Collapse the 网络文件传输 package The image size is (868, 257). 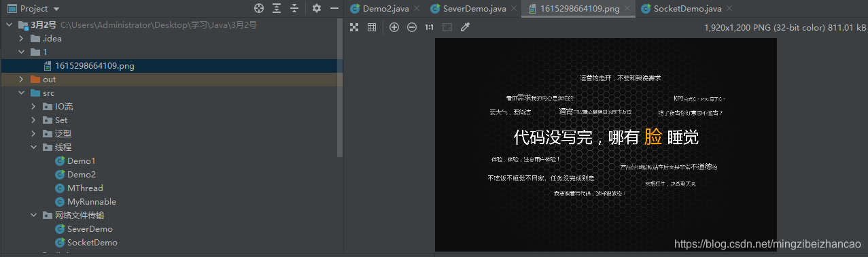click(x=33, y=215)
